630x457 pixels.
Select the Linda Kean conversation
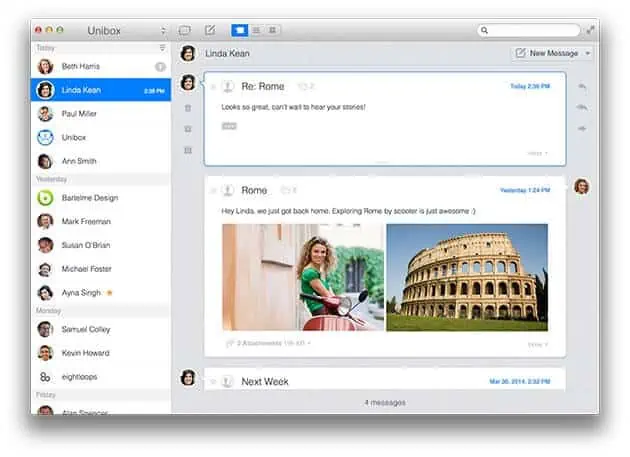[x=101, y=90]
